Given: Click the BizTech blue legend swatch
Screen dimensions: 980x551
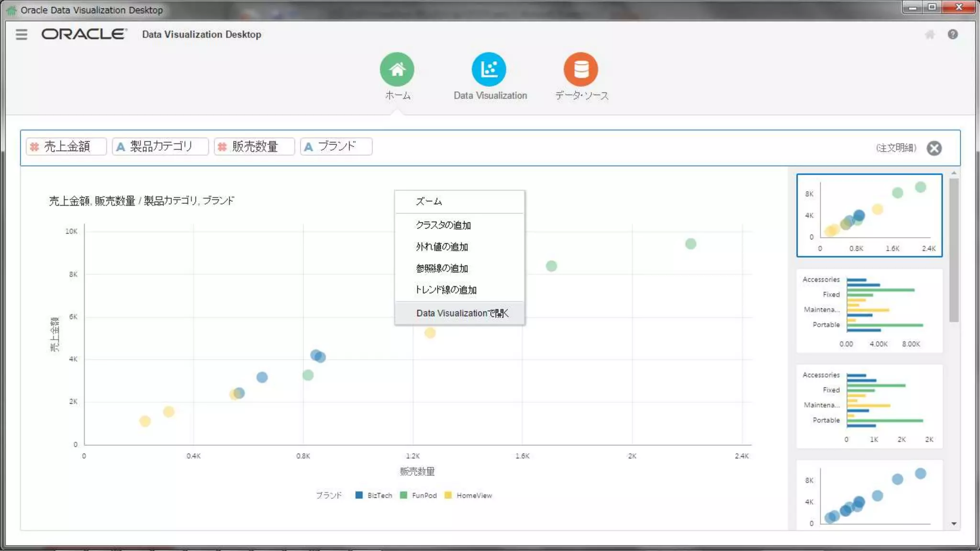Looking at the screenshot, I should click(359, 496).
